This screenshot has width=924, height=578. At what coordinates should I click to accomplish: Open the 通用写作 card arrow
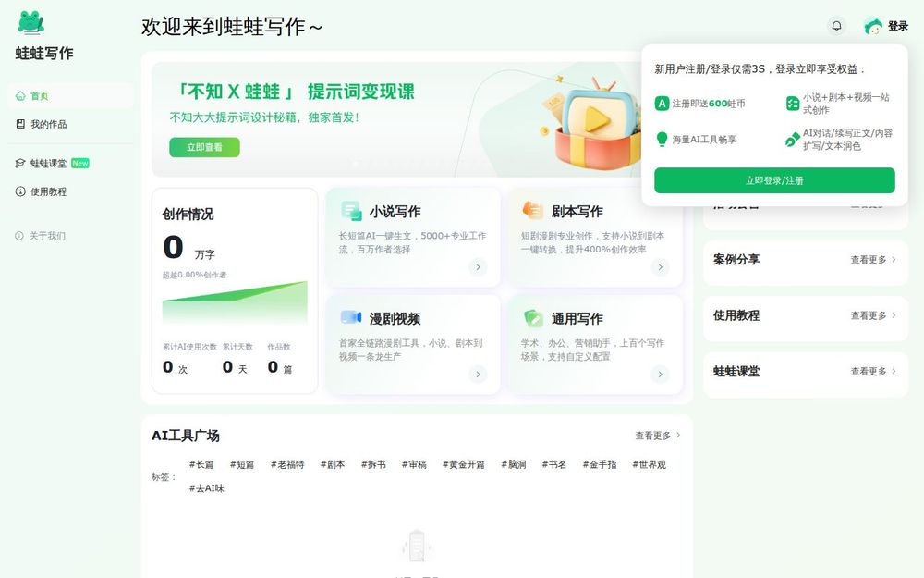click(x=660, y=374)
